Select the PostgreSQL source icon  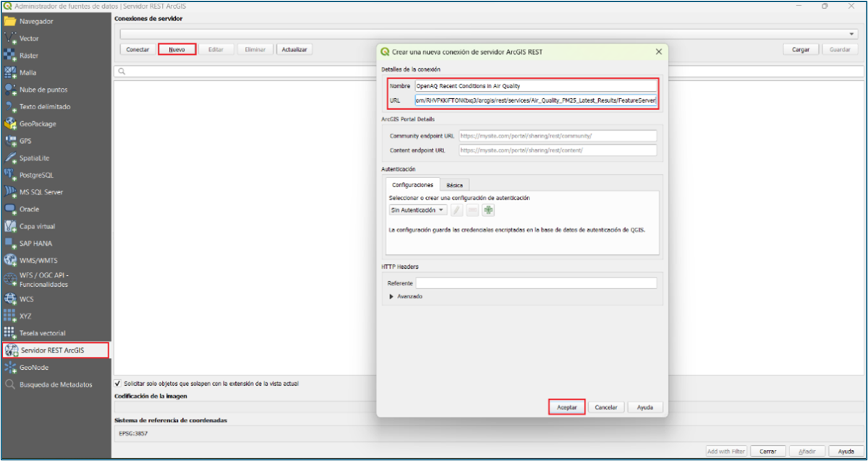coord(10,175)
